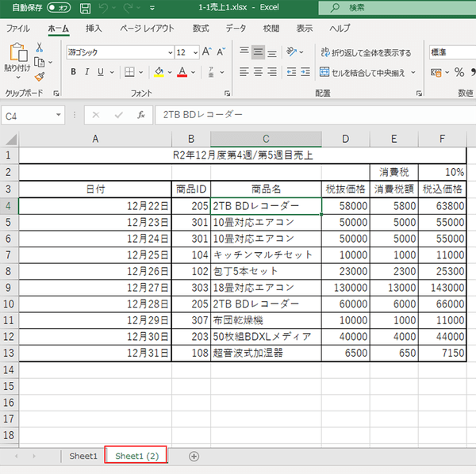Image resolution: width=476 pixels, height=474 pixels.
Task: Click the 貼り付け paste icon
Action: tap(18, 52)
